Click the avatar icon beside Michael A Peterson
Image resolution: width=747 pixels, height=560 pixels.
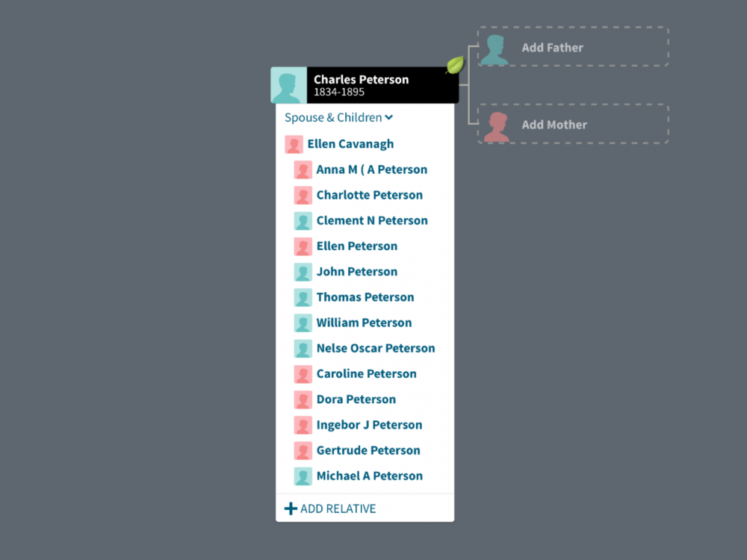[x=303, y=476]
